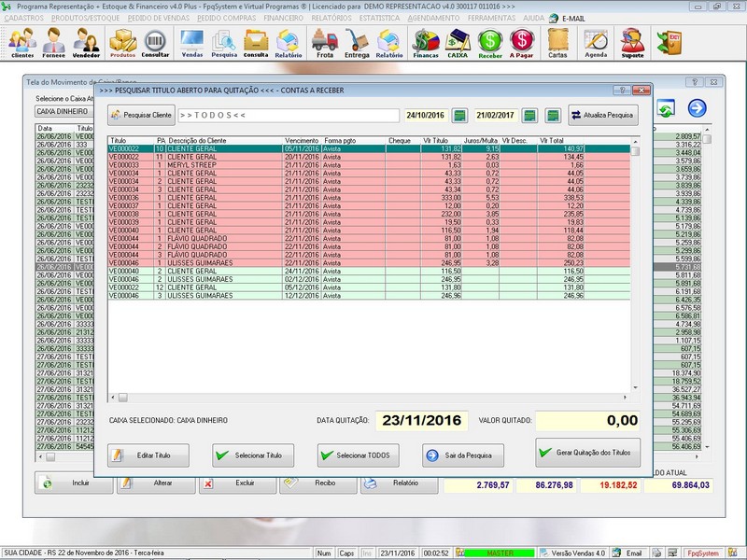Click the Email status bar entry
747x560 pixels.
628,553
